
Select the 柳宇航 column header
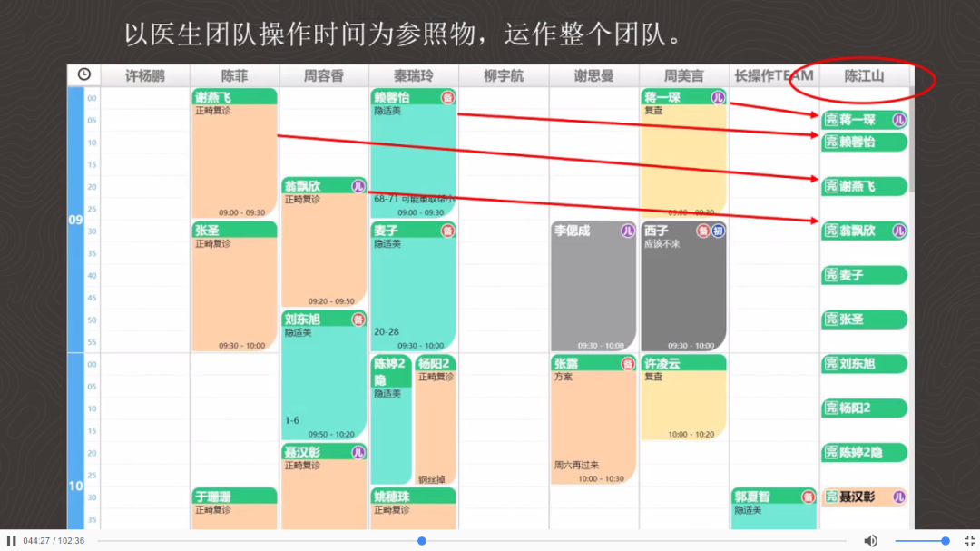(x=504, y=75)
